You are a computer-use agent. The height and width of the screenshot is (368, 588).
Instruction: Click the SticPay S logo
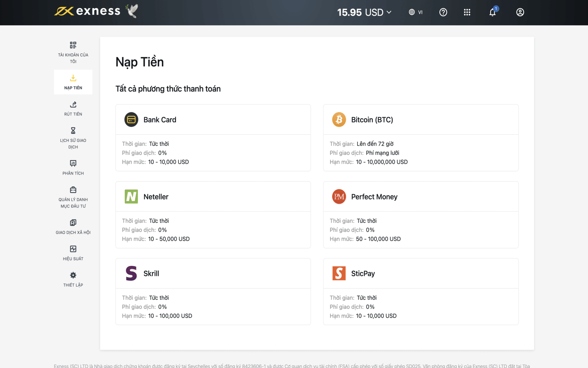coord(339,273)
